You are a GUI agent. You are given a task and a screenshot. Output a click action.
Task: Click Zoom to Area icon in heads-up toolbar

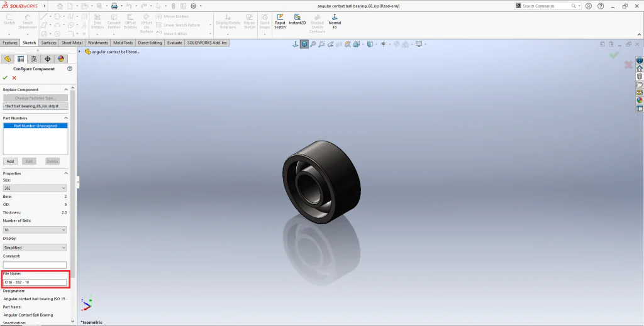(x=321, y=45)
